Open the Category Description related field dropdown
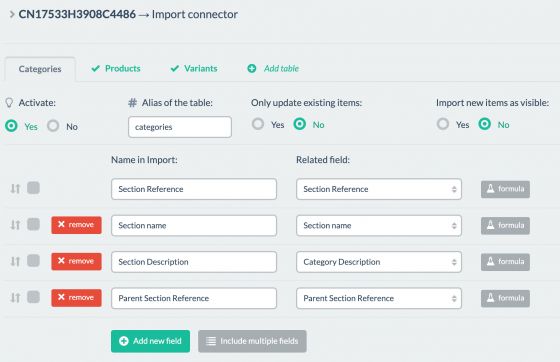The image size is (560, 362). [x=379, y=262]
